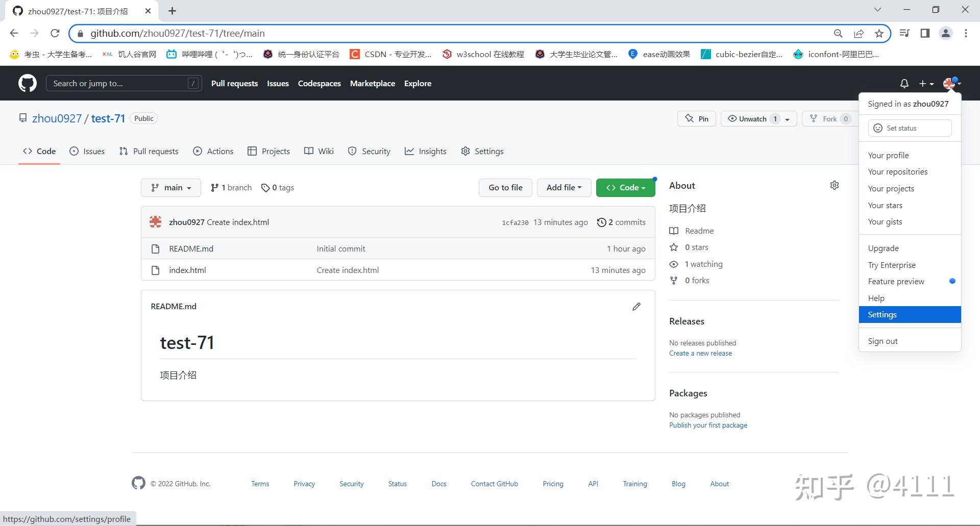Click the commit history clock icon

click(602, 222)
